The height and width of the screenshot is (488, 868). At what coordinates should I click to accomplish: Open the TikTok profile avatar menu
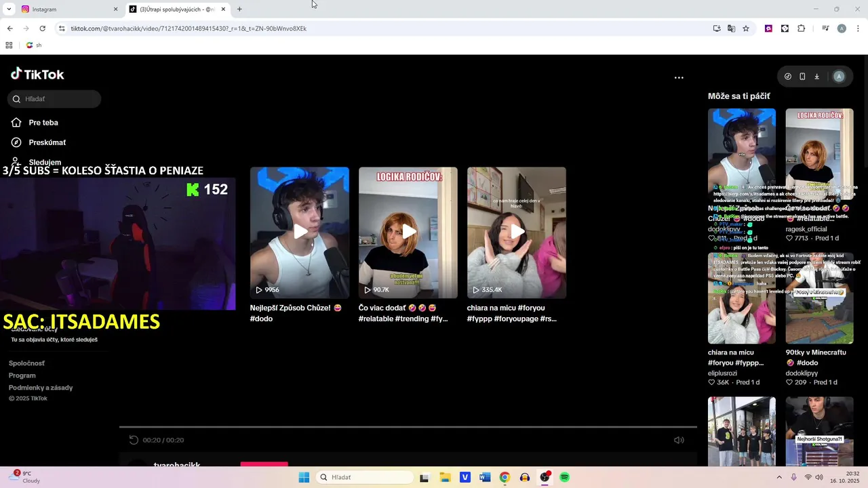(839, 77)
